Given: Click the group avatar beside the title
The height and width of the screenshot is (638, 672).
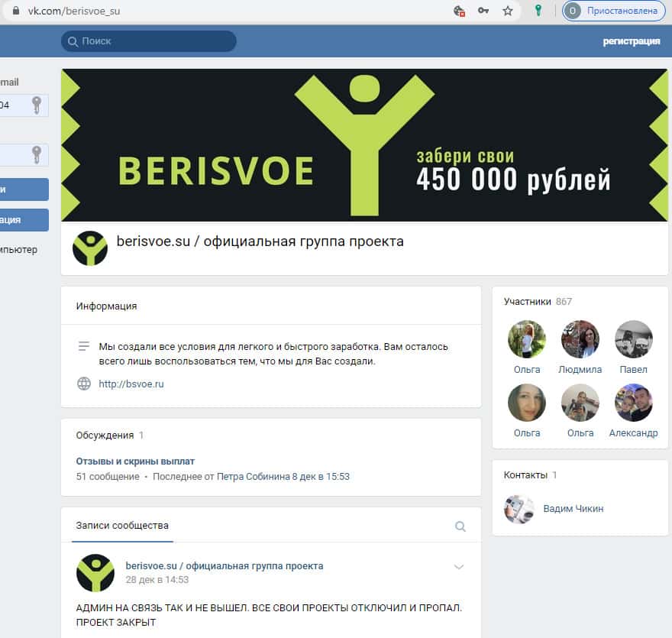Looking at the screenshot, I should (90, 248).
